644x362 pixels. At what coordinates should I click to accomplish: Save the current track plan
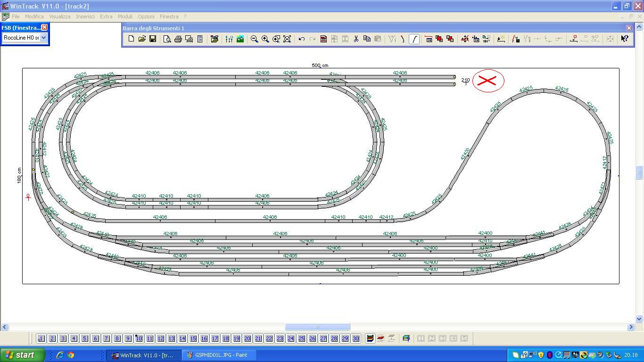coord(153,39)
